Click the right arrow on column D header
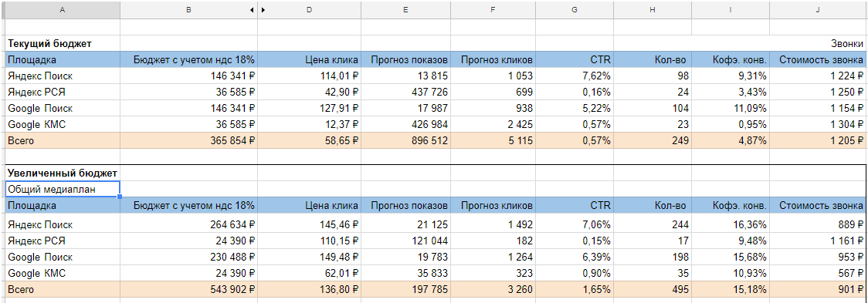 [x=263, y=9]
